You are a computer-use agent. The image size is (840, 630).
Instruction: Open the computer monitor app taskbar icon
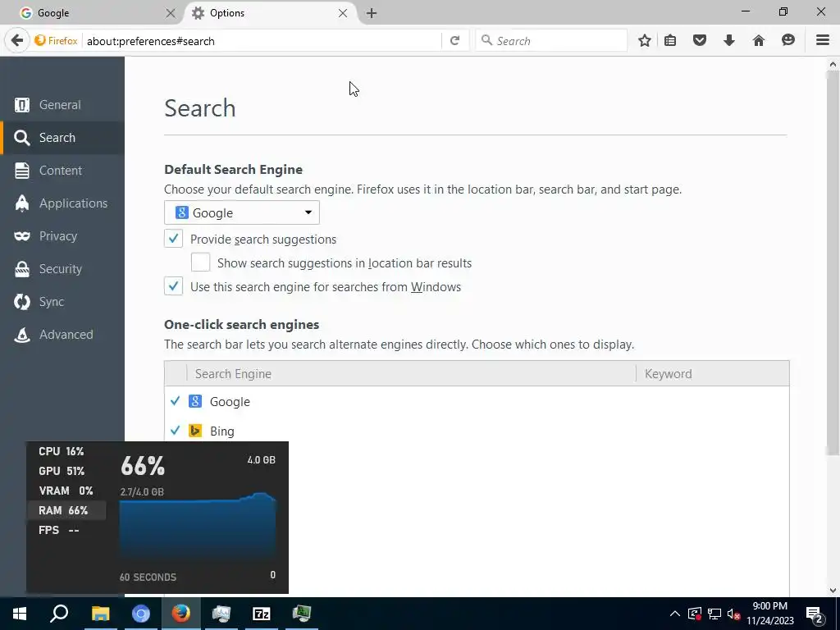tap(221, 614)
